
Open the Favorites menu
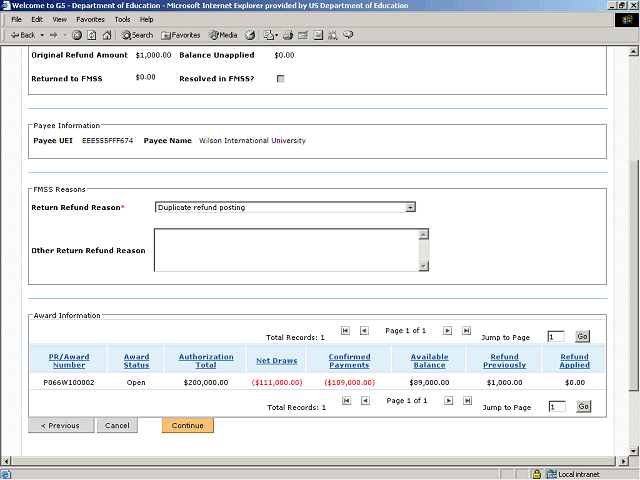click(90, 19)
